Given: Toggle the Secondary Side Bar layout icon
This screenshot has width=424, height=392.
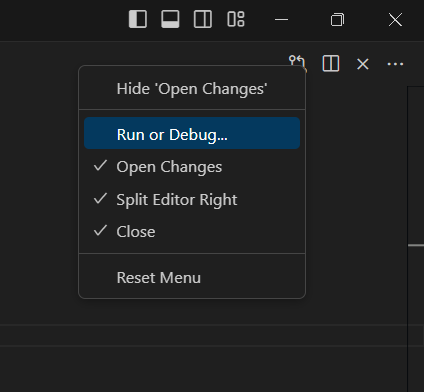Looking at the screenshot, I should coord(203,19).
